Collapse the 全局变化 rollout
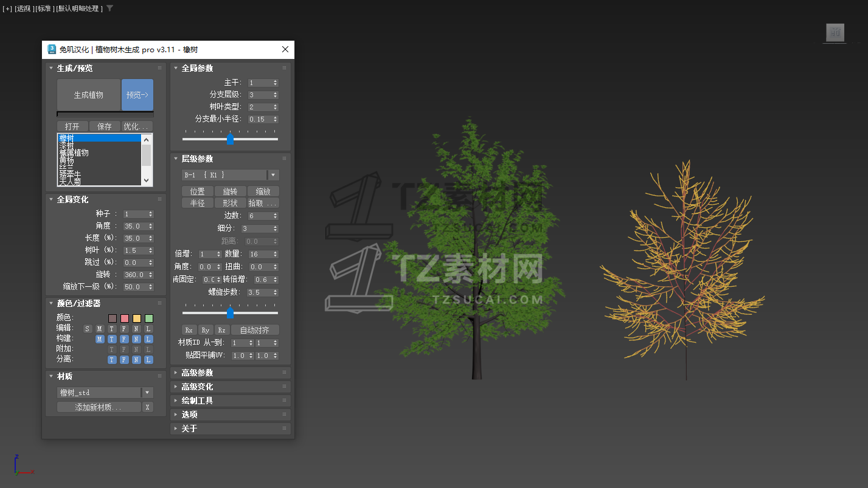This screenshot has width=868, height=488. 106,199
